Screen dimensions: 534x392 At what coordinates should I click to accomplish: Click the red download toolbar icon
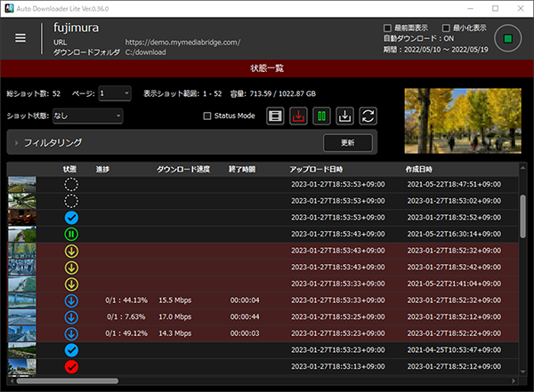click(297, 116)
